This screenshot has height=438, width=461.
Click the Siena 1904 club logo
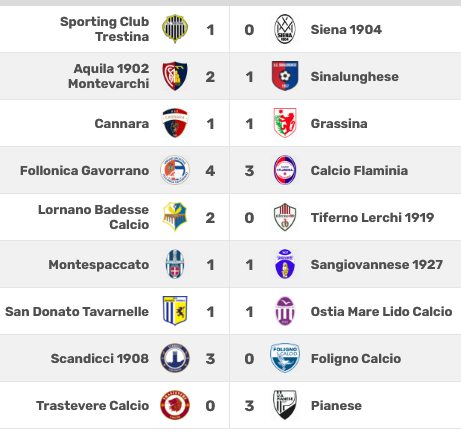285,29
